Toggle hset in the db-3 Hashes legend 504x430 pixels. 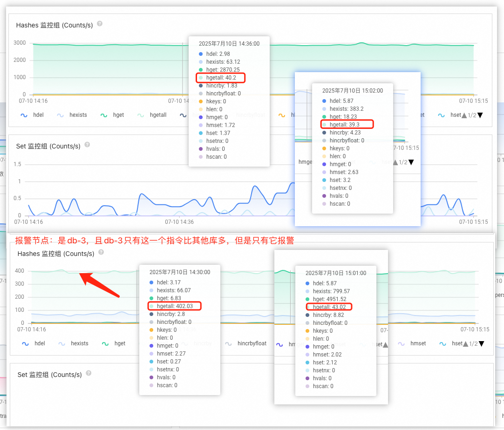[450, 343]
